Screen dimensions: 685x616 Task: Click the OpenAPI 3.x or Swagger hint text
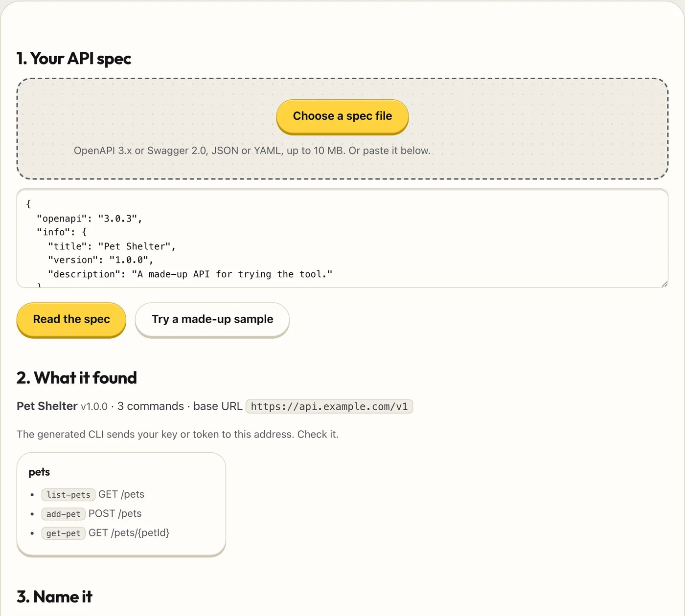coord(252,151)
